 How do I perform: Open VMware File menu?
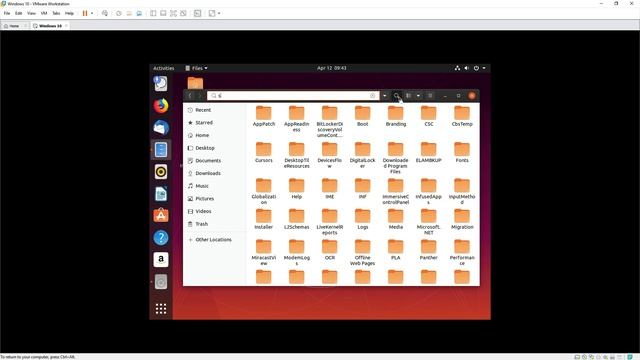click(7, 13)
